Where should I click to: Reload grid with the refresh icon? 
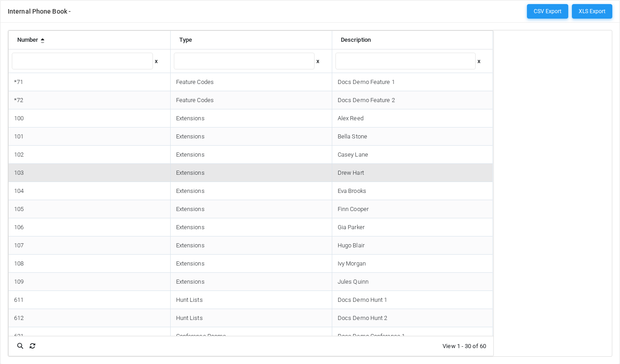click(32, 346)
